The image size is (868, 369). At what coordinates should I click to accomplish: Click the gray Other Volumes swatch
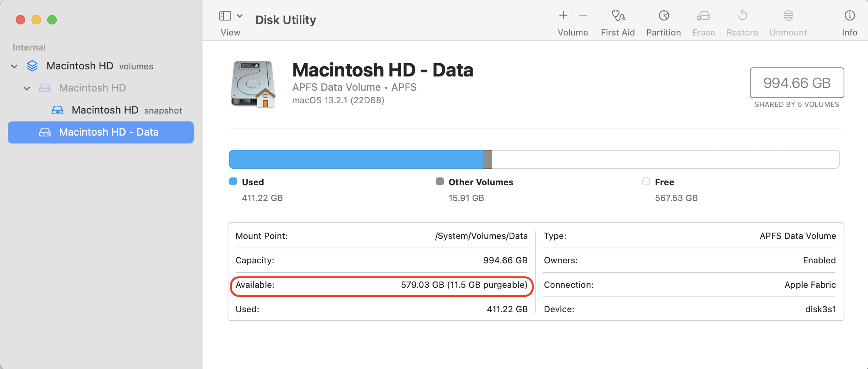440,181
